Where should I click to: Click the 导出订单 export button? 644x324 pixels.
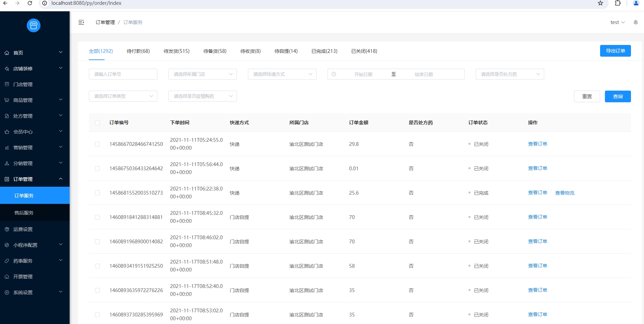pos(616,51)
